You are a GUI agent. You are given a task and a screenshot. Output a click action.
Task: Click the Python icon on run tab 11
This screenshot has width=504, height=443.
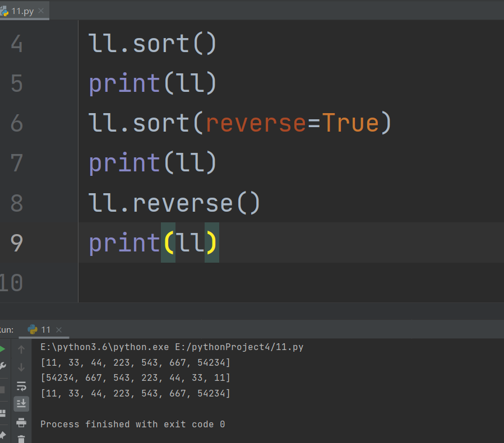pos(33,329)
